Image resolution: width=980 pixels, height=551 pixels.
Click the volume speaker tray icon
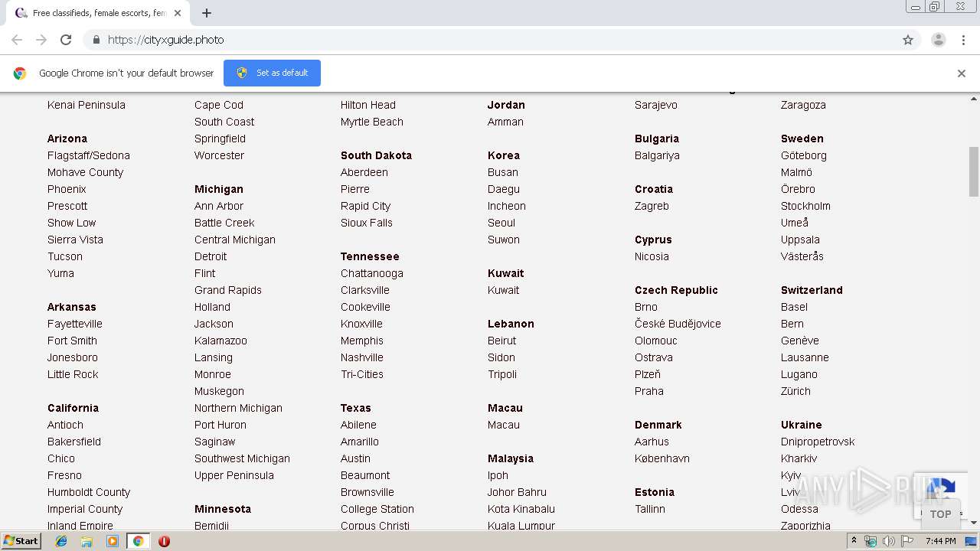(888, 541)
